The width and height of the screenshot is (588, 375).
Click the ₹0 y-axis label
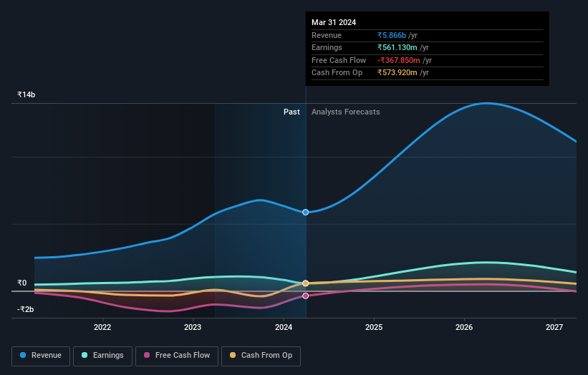(x=22, y=283)
